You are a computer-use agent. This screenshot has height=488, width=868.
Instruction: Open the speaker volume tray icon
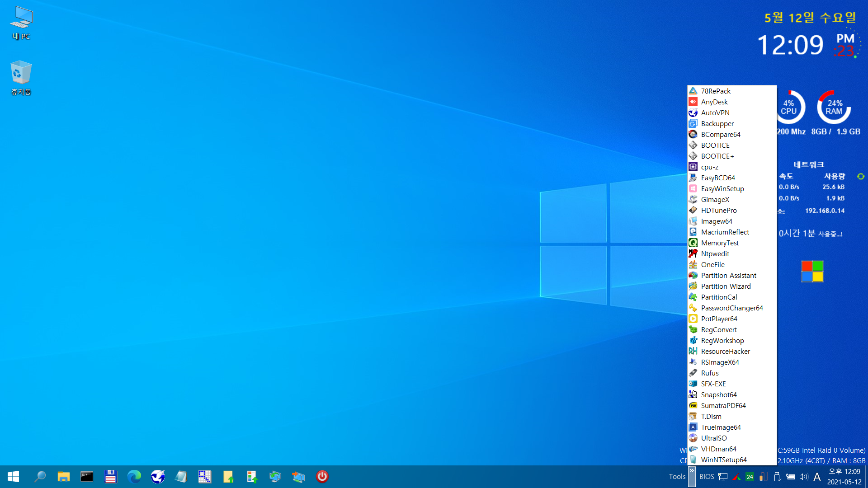tap(803, 477)
